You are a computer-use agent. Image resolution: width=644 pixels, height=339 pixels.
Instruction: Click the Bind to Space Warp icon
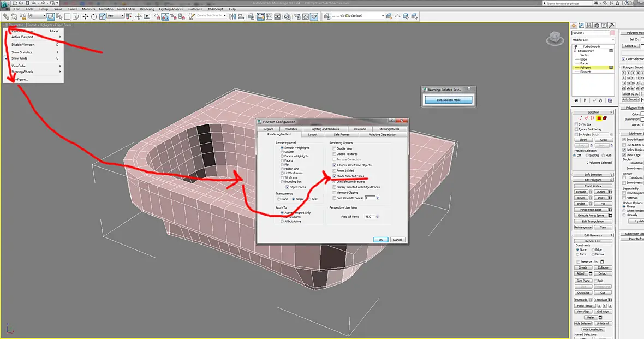pos(22,16)
